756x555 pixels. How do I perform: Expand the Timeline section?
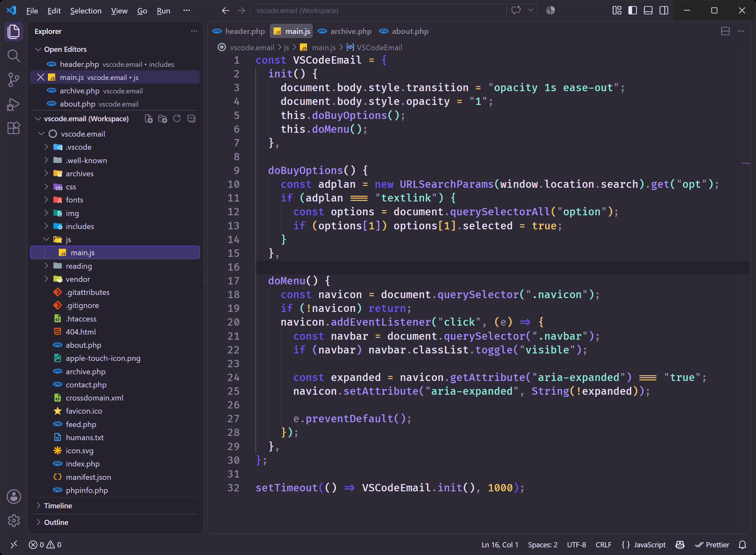tap(38, 506)
